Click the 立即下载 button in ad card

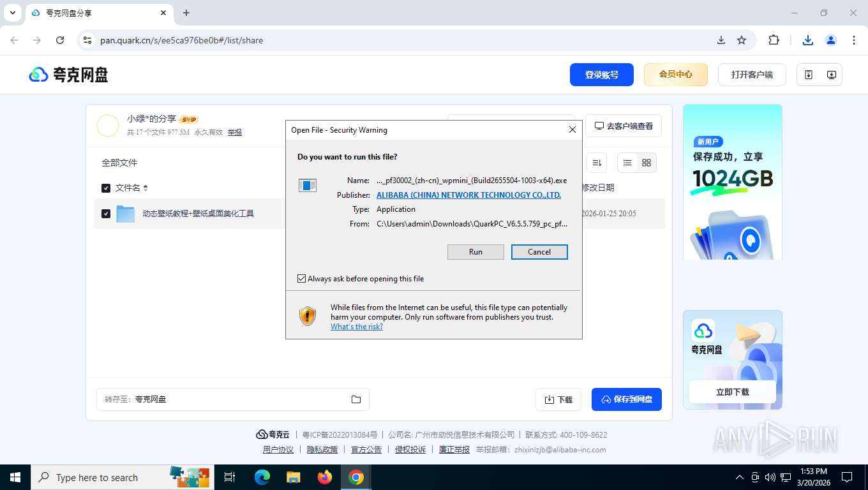pyautogui.click(x=733, y=392)
